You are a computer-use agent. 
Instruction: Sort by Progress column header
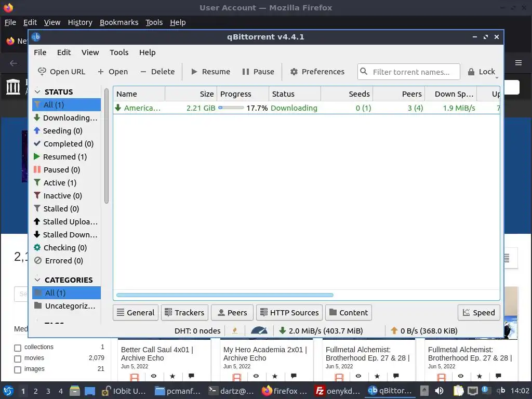pyautogui.click(x=243, y=94)
